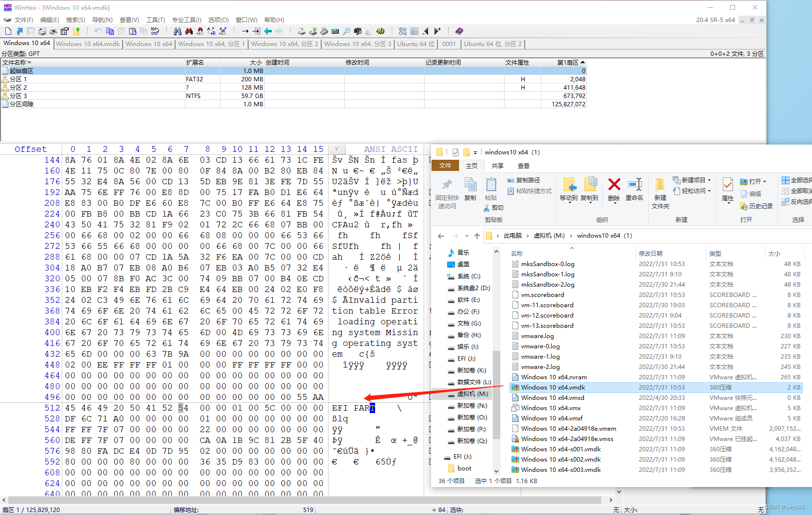Toggle the checkbox icon in Explorer quick access toolbar

(456, 152)
